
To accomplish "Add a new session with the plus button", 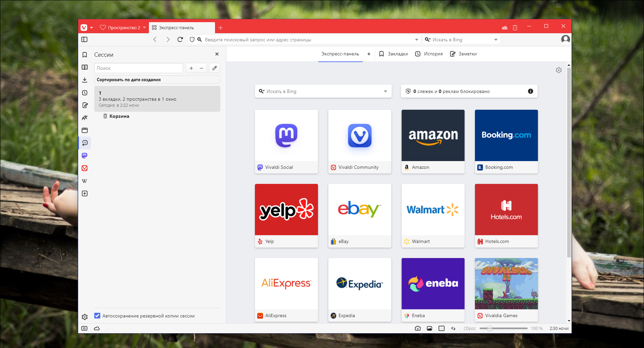I will point(191,68).
